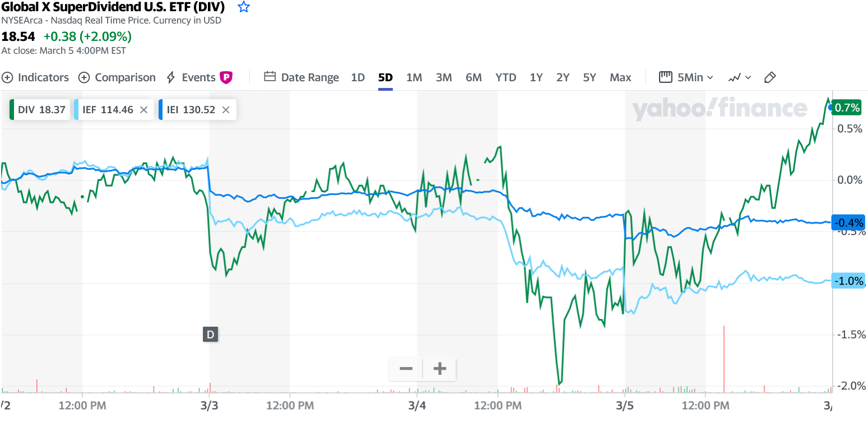Screen dimensions: 868x432
Task: Click the light blue -1.0% IEF value tag
Action: pyautogui.click(x=848, y=281)
